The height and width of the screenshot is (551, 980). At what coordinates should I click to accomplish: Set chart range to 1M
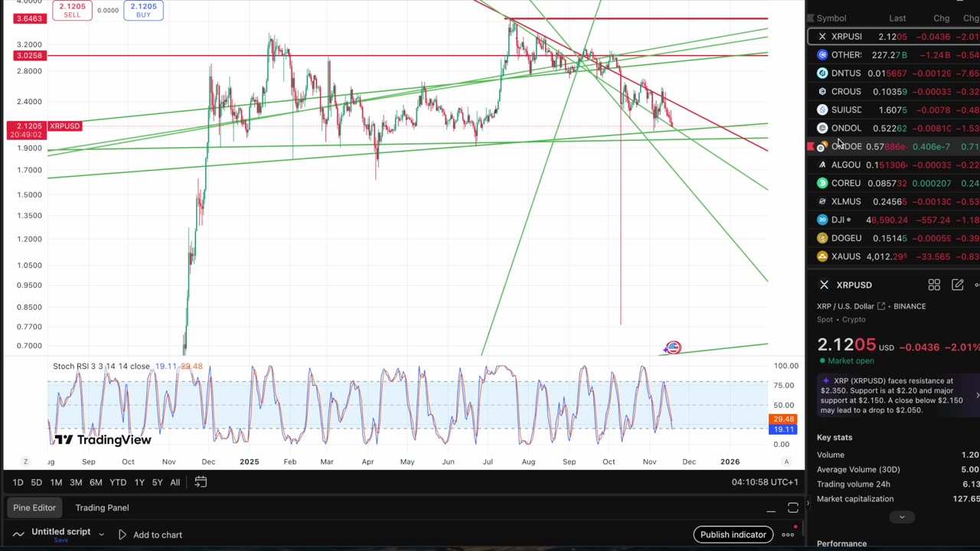[56, 482]
